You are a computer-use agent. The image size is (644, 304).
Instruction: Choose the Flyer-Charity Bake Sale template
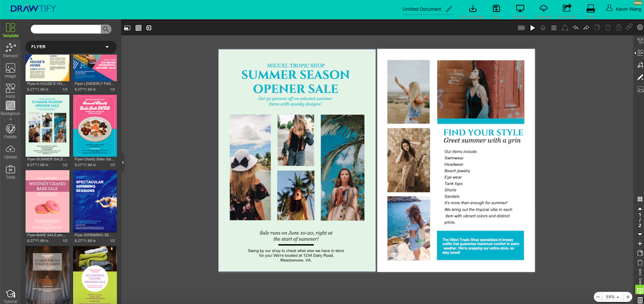pos(95,125)
